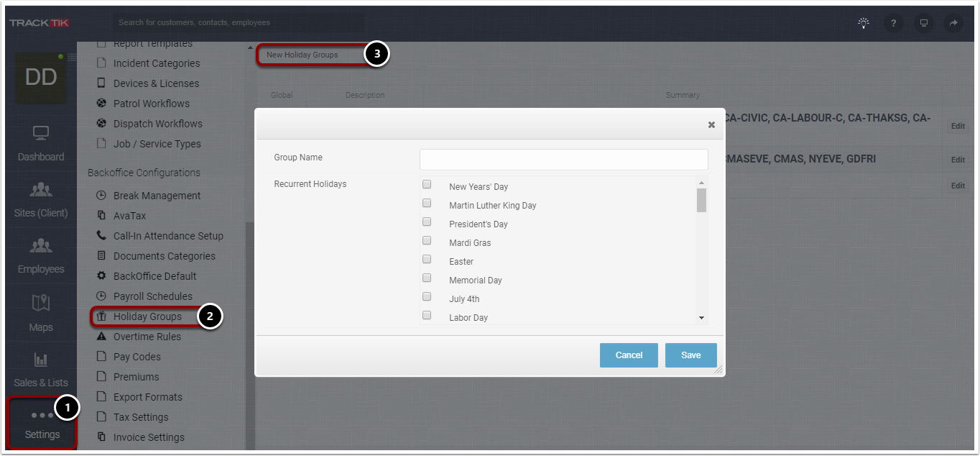Click the Patrol Workflows globe icon
This screenshot has width=980, height=456.
101,104
